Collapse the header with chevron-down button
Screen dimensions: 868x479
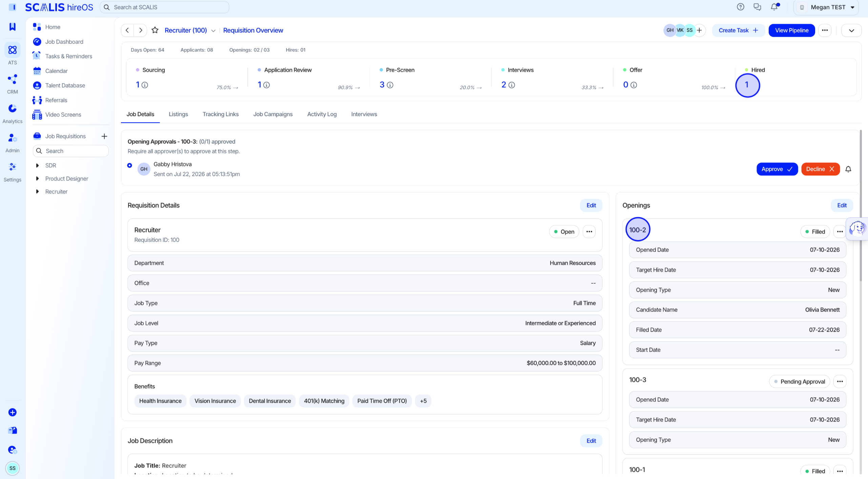point(851,30)
